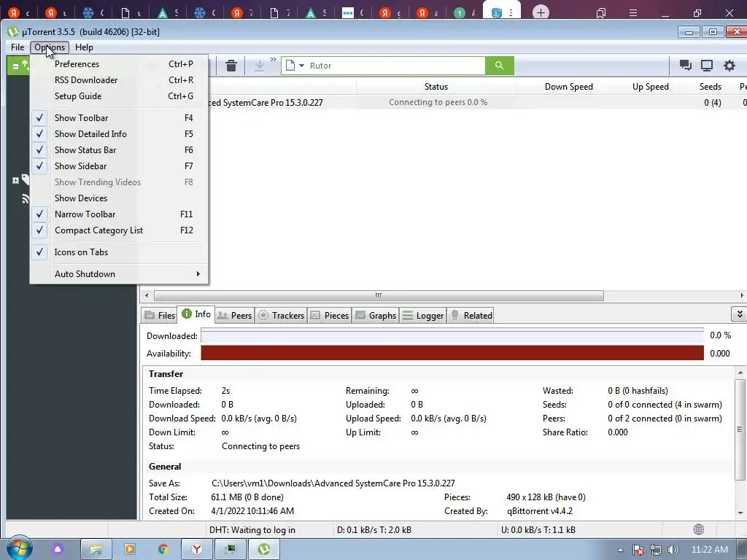
Task: Open the browser new tab plus button
Action: click(x=541, y=13)
